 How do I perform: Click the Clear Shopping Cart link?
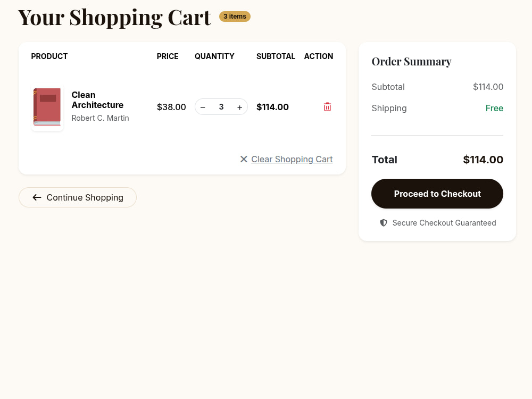pyautogui.click(x=292, y=159)
